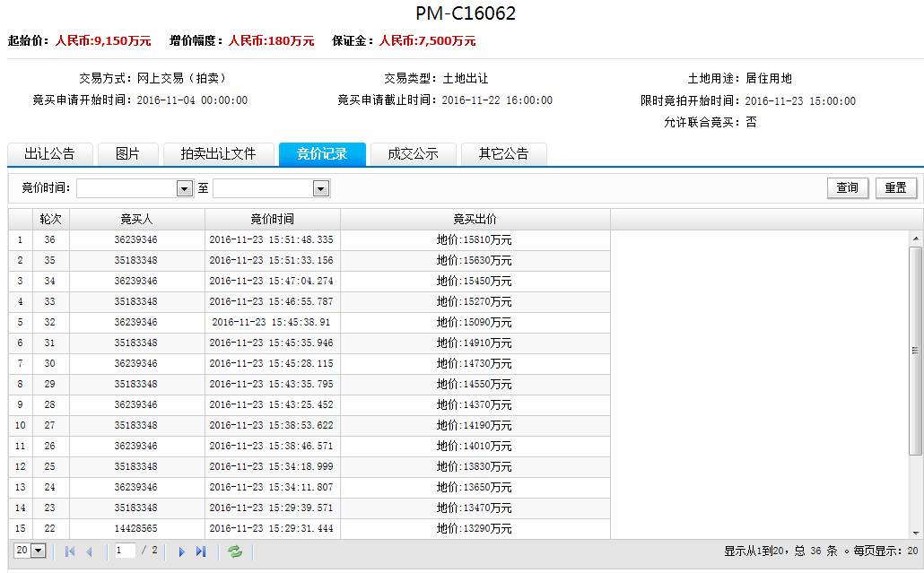
Task: Click the table's vertical scrollbar thumb
Action: [x=915, y=351]
